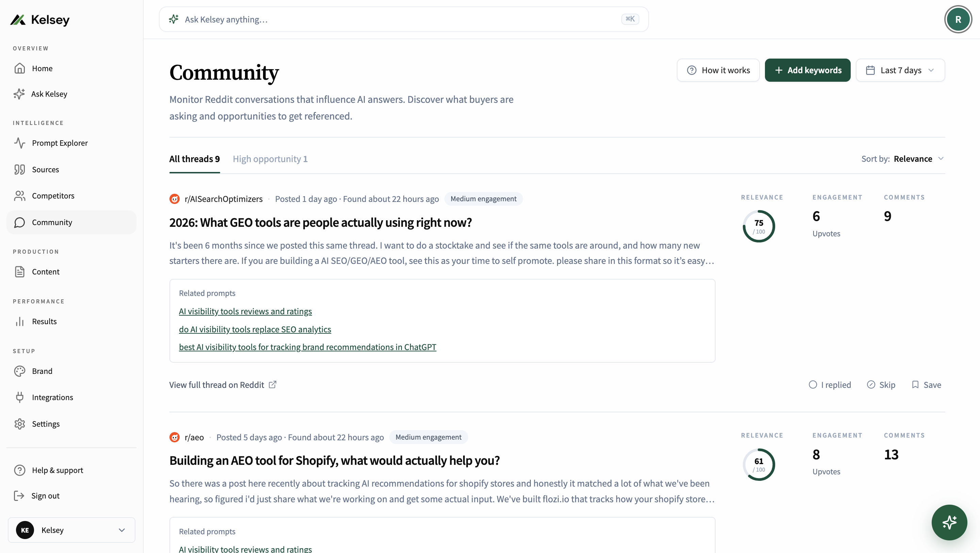Click the r/aeo subreddit name

[x=194, y=437]
